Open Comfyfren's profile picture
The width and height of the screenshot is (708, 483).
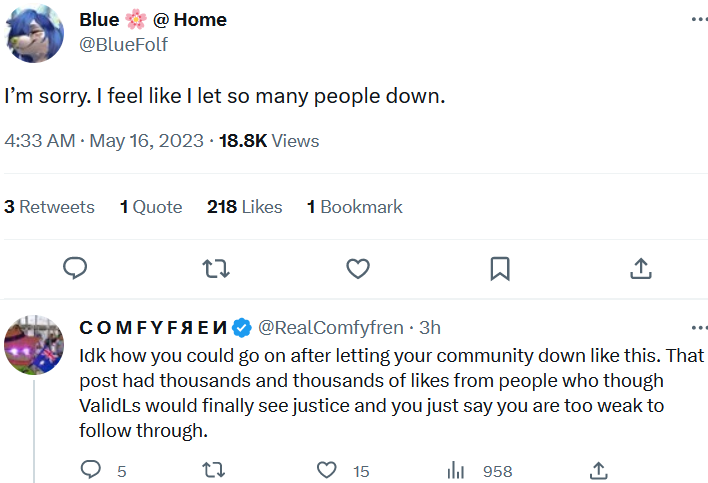(x=34, y=345)
